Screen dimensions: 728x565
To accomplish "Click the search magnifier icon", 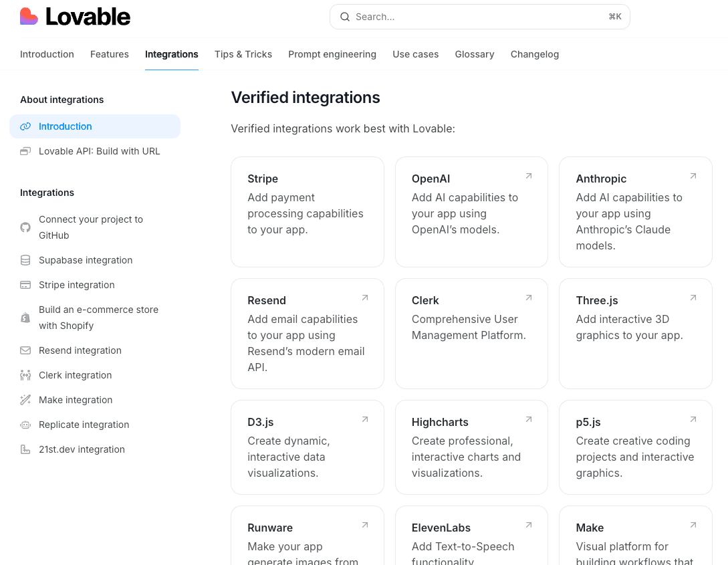I will pyautogui.click(x=345, y=17).
